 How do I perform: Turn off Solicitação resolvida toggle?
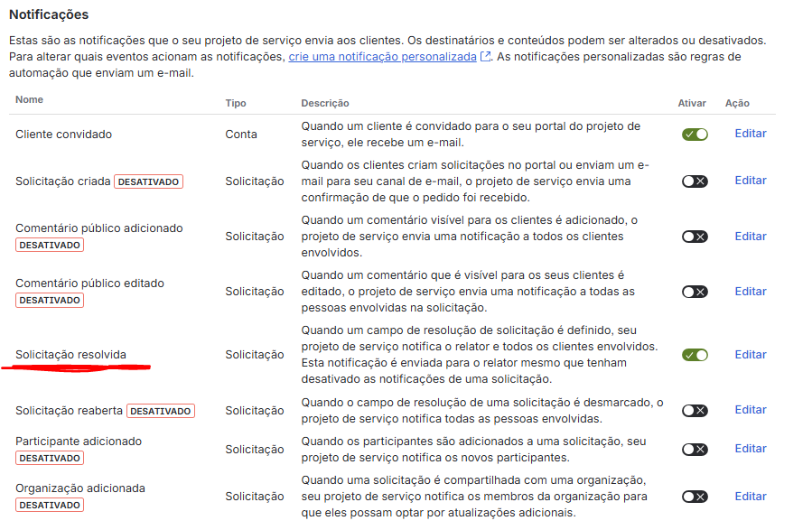point(695,355)
